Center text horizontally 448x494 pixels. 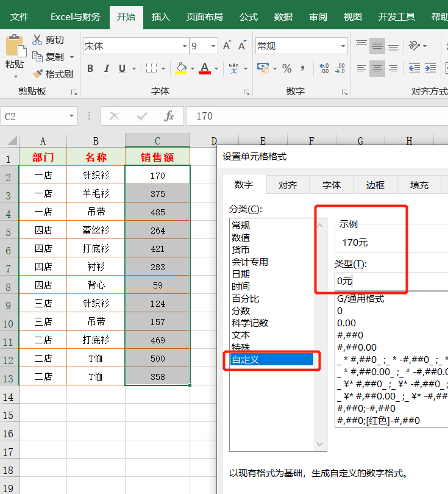pos(377,68)
